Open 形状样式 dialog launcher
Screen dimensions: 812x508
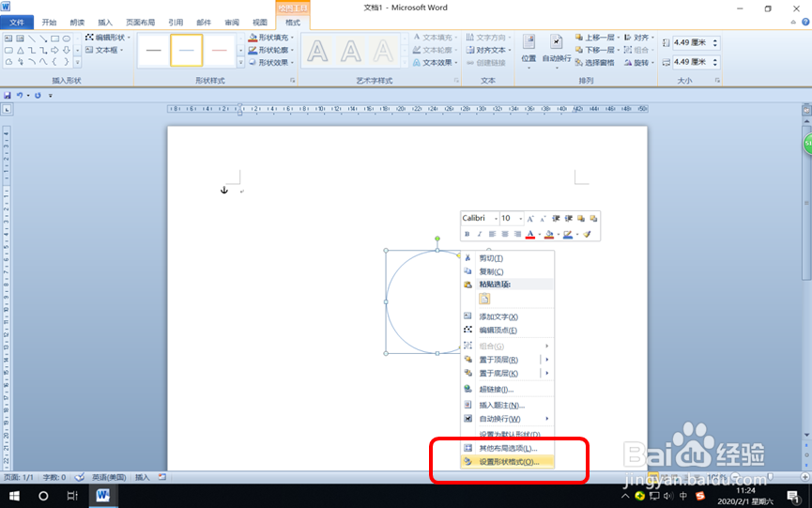click(293, 80)
